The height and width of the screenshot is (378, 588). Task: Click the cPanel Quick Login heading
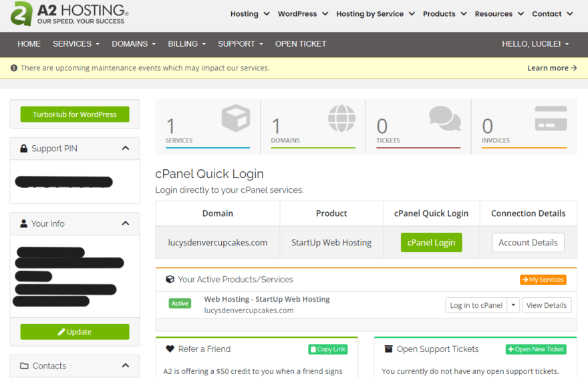209,174
